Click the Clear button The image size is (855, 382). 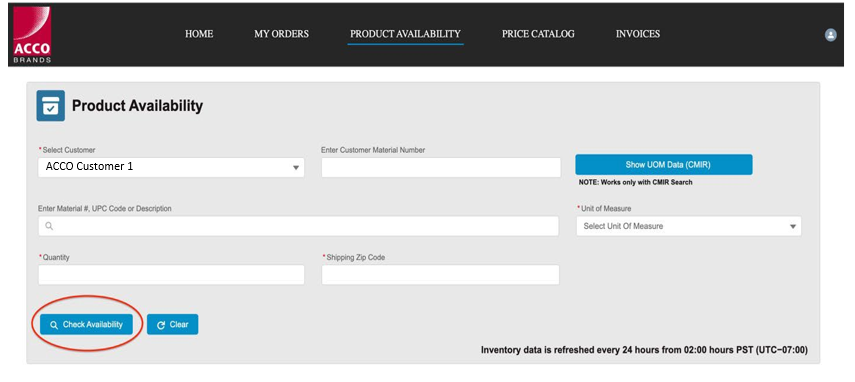click(172, 325)
